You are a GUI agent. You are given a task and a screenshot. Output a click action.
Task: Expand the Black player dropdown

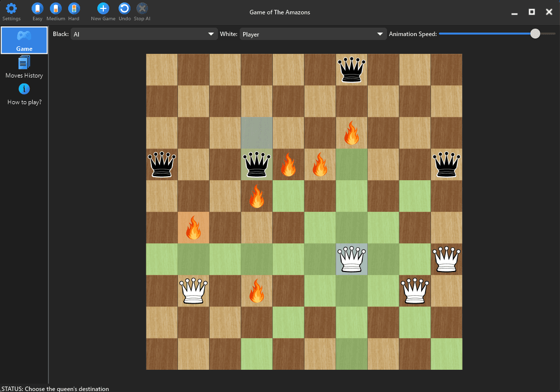pyautogui.click(x=144, y=34)
